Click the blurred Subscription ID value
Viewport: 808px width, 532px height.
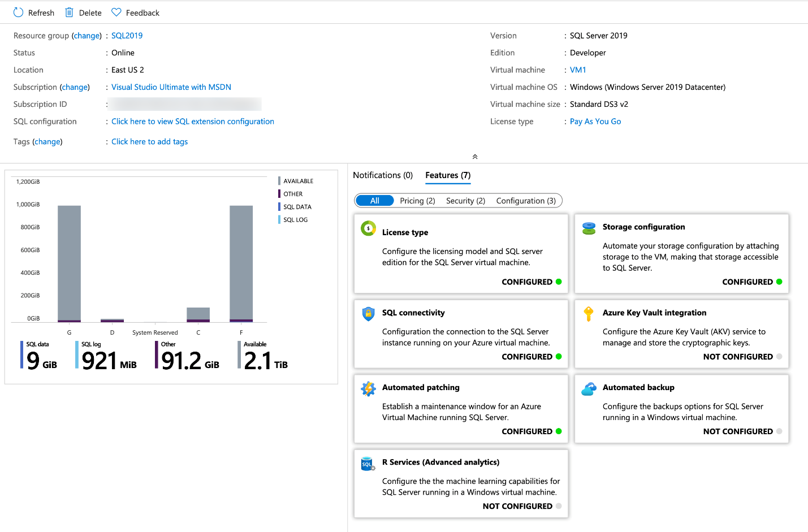186,104
